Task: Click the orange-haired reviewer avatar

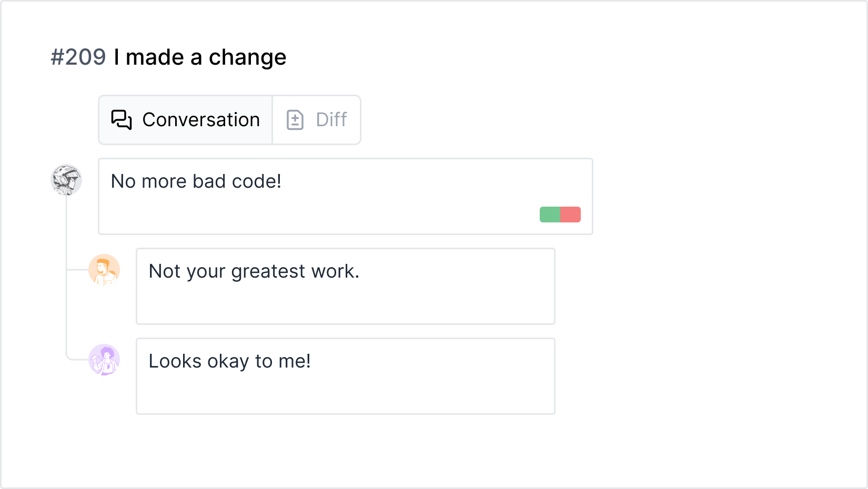Action: (x=104, y=270)
